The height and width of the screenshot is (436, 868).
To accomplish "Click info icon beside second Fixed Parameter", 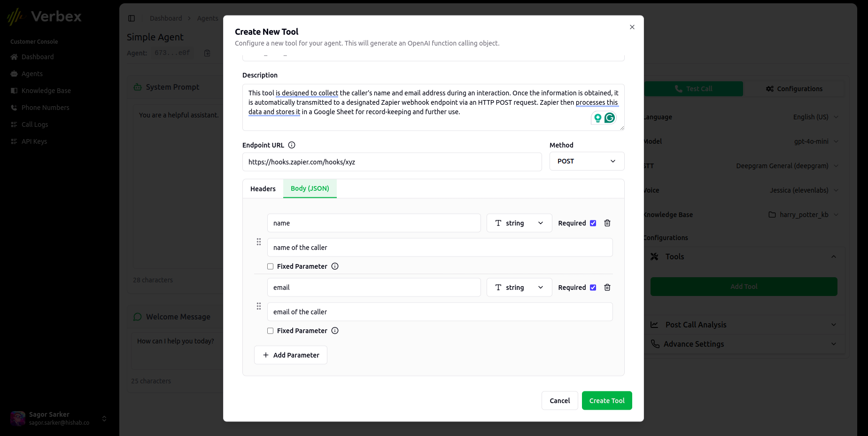I will tap(335, 331).
